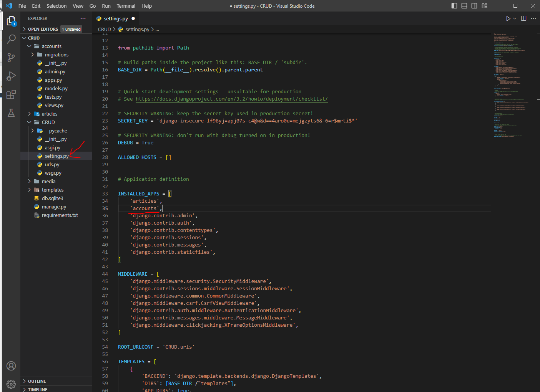
Task: Expand the templates folder
Action: (56, 190)
